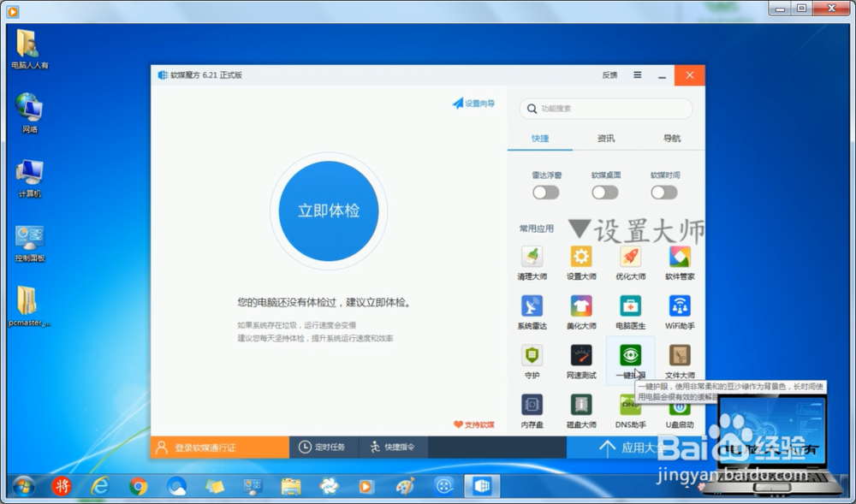Screen dimensions: 856x504
Task: Open 网络 desktop icon
Action: 30,114
